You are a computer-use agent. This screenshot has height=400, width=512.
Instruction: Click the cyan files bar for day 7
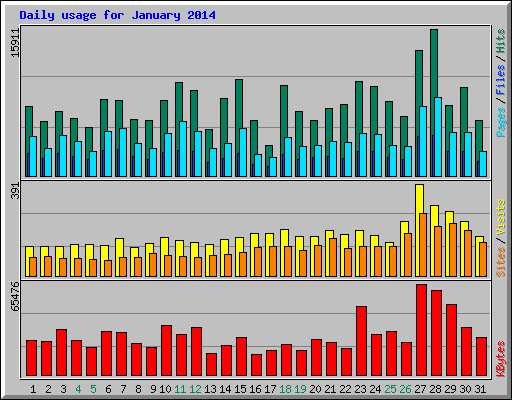(123, 152)
